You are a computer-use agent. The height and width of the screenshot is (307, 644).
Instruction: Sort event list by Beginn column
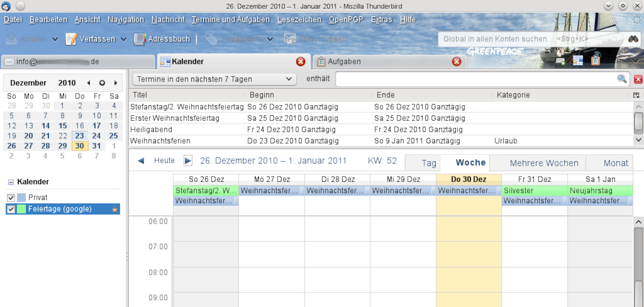pos(308,95)
